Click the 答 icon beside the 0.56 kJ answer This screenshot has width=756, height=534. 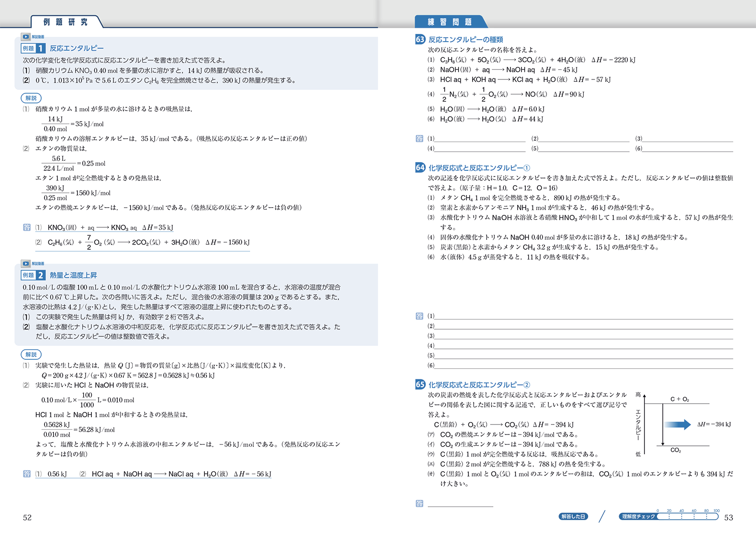click(x=27, y=474)
